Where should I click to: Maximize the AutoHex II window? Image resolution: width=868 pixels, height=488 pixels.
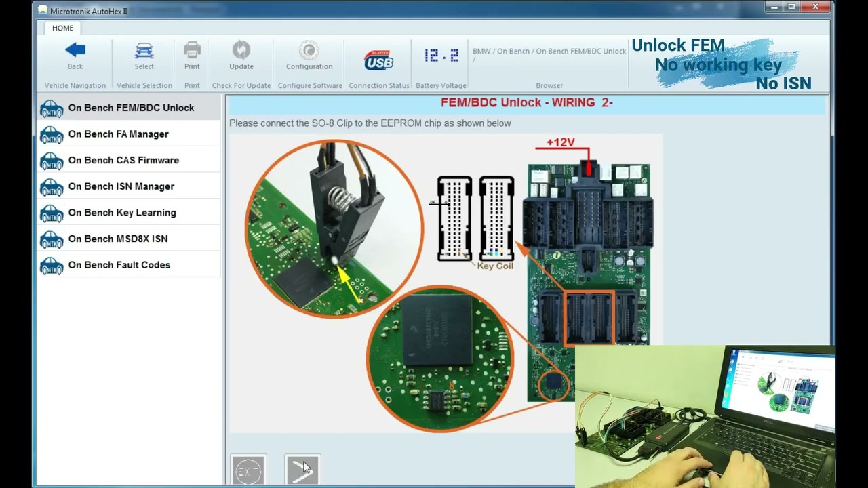(x=791, y=7)
